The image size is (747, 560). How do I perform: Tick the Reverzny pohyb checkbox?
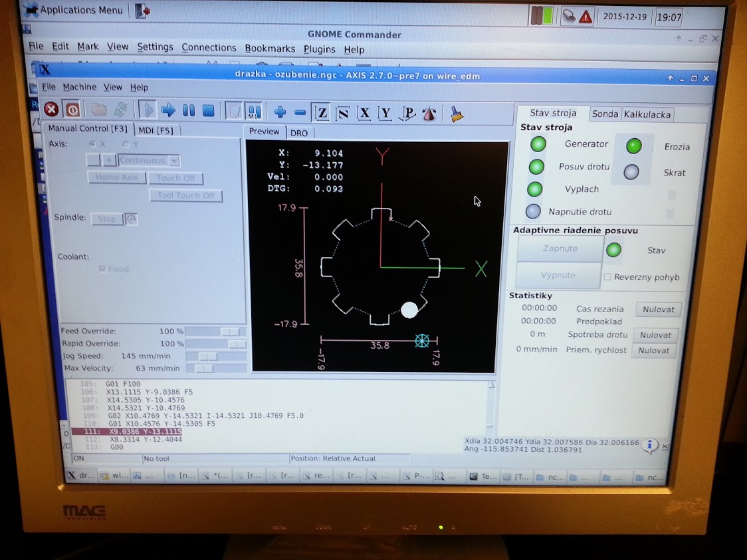pos(607,277)
